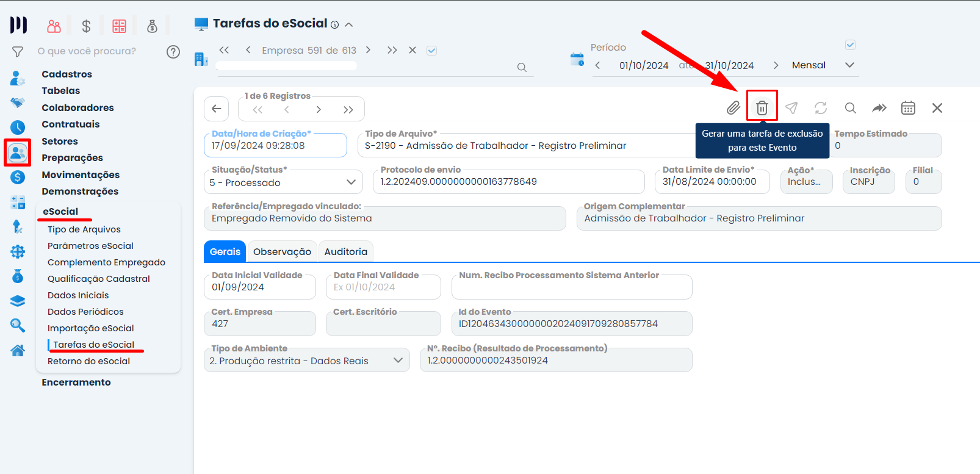
Task: Clear the Empresa filter with the X icon
Action: [413, 50]
